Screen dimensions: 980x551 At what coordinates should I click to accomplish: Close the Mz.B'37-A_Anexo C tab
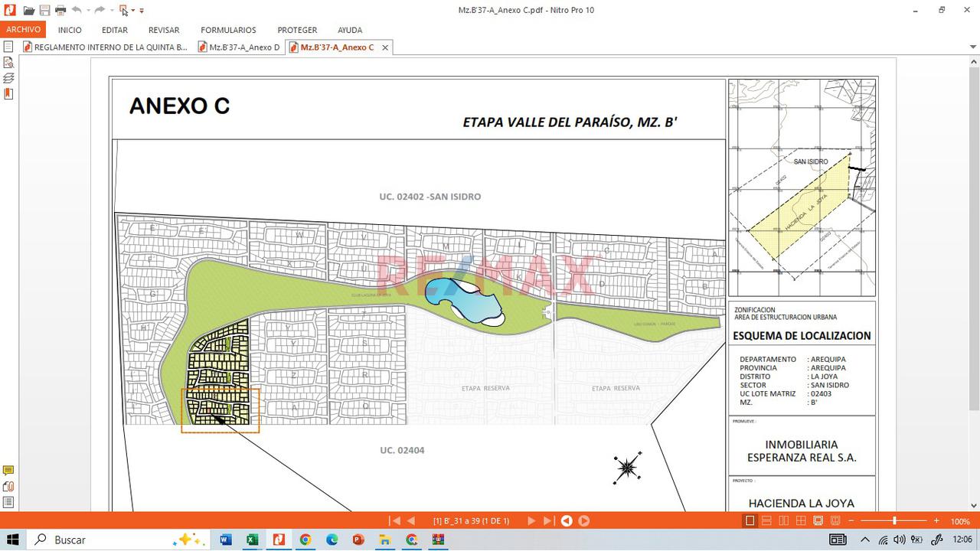(385, 47)
